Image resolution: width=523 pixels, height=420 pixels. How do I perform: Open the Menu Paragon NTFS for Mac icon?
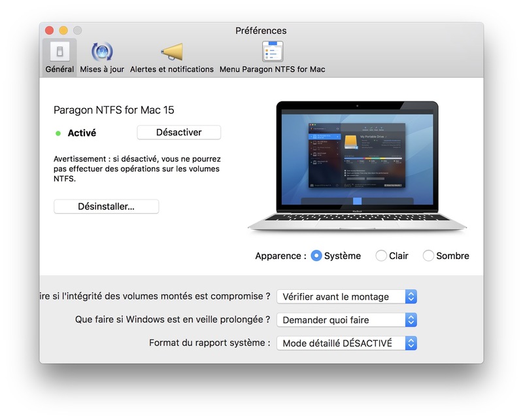273,51
